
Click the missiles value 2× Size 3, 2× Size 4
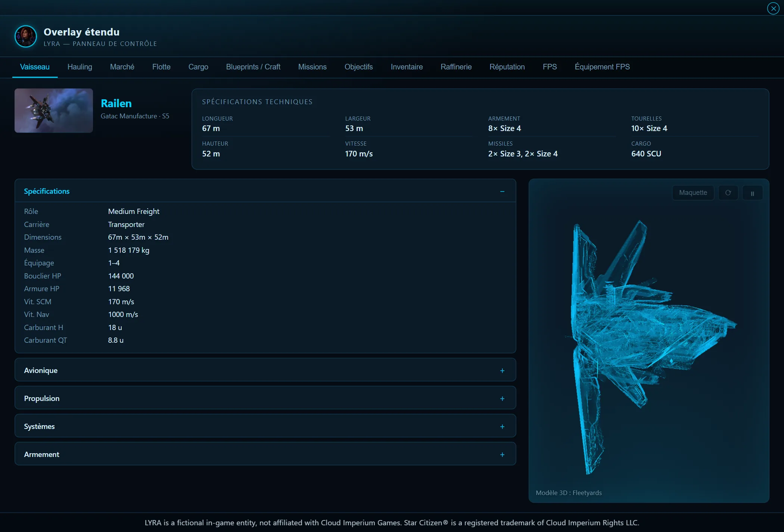[523, 154]
